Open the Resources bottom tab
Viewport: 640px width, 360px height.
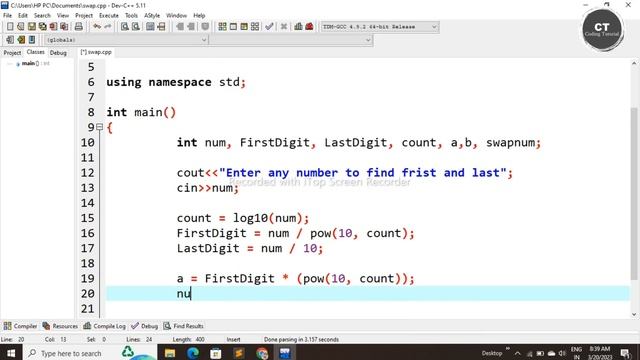[x=60, y=326]
